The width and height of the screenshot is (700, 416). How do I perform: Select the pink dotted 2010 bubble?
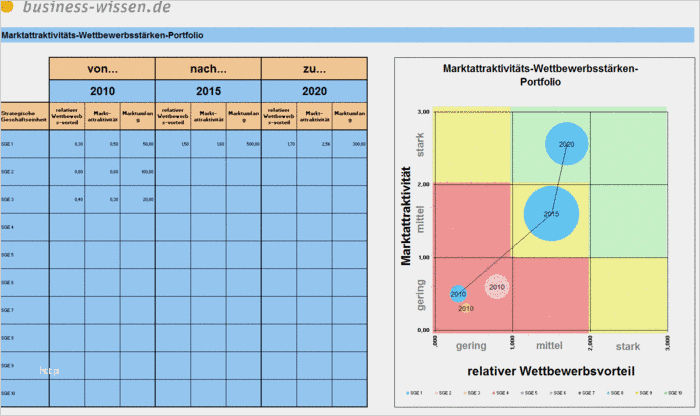click(496, 287)
